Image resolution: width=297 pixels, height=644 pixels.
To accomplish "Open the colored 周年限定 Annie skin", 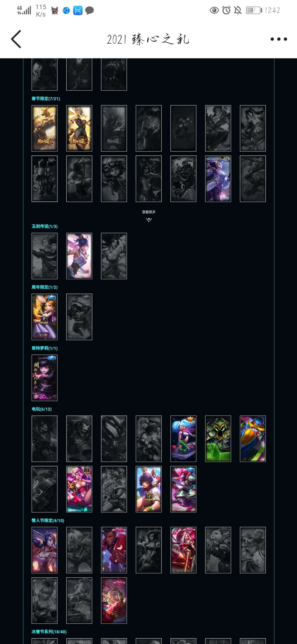I will pos(45,317).
